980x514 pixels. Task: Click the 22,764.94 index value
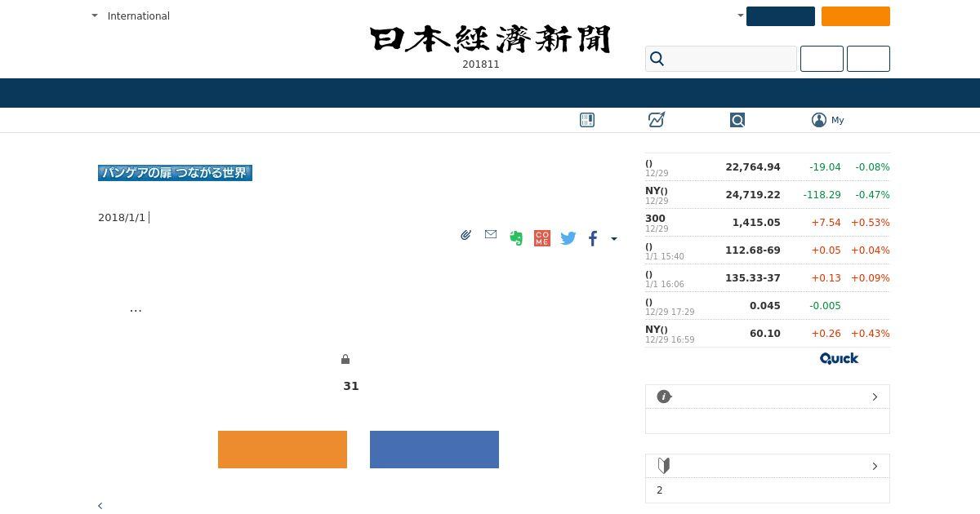(x=753, y=167)
